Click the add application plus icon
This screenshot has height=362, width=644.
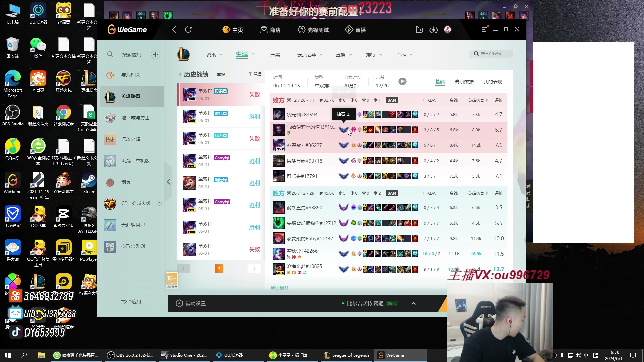155,54
